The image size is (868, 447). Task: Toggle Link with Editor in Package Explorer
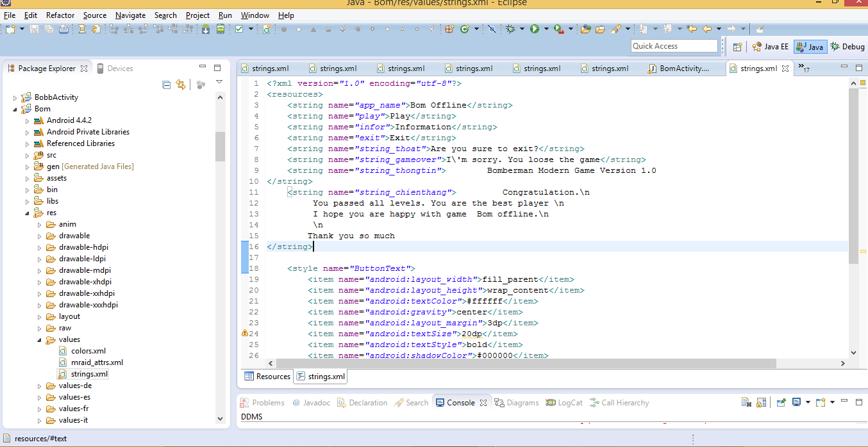181,85
